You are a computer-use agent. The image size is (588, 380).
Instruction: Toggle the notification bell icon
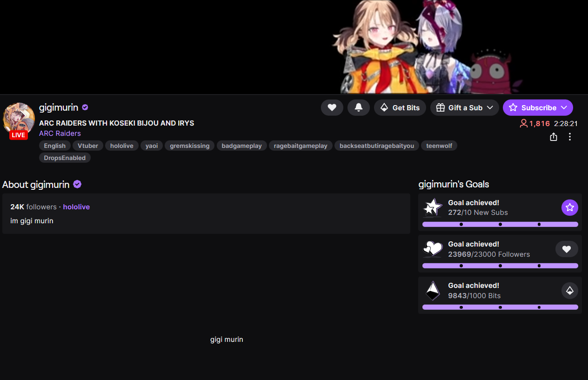click(x=359, y=107)
